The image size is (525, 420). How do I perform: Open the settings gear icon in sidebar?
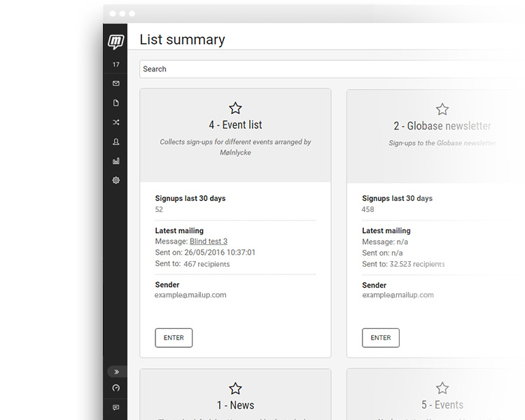pos(115,181)
